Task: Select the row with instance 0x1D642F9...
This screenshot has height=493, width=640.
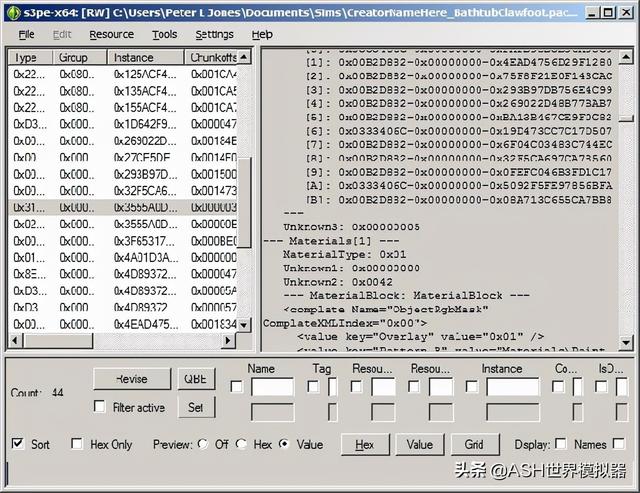Action: coord(122,124)
